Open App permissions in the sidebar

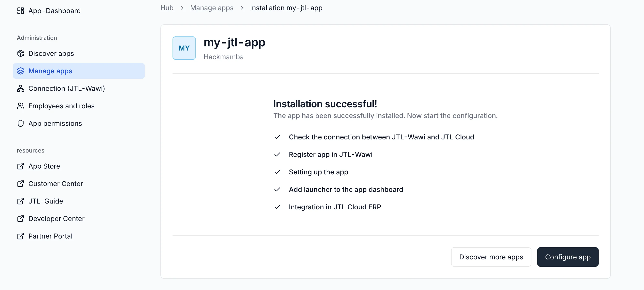click(x=79, y=124)
